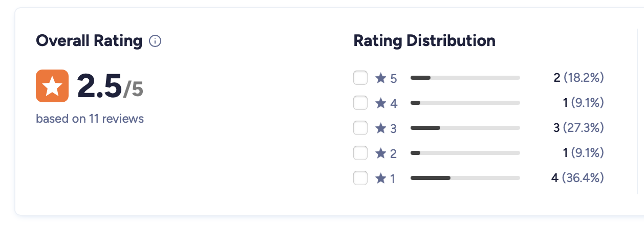Check the 3-star filter checkbox
The width and height of the screenshot is (644, 226).
(x=360, y=128)
